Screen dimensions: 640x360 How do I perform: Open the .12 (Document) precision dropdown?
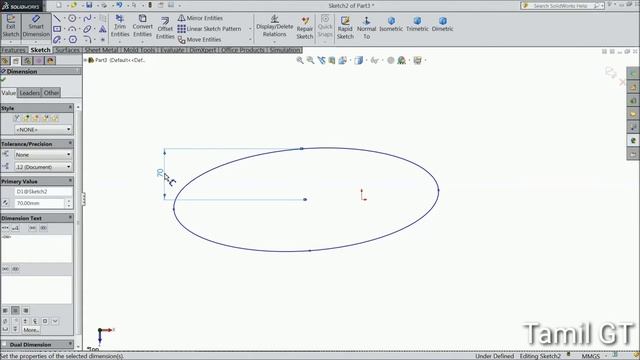[x=43, y=167]
